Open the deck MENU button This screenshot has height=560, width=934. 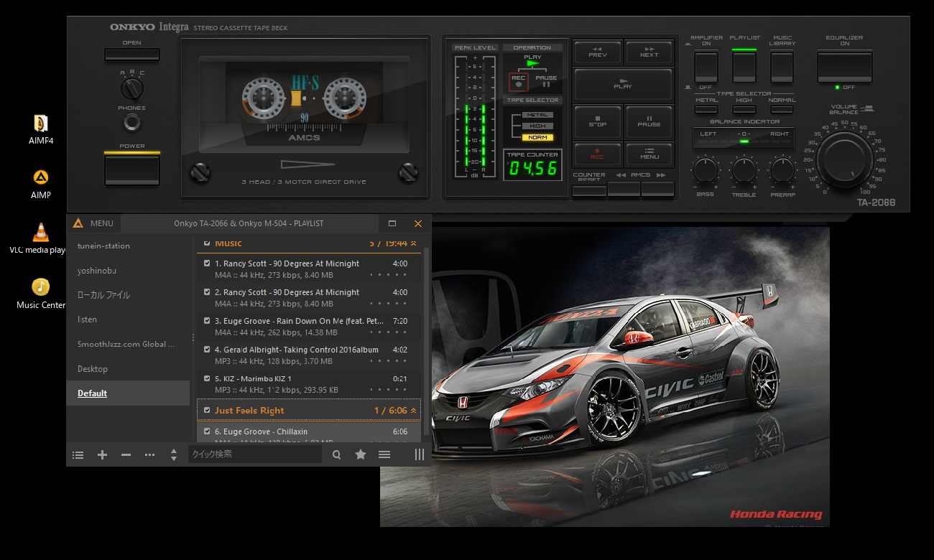click(x=649, y=154)
